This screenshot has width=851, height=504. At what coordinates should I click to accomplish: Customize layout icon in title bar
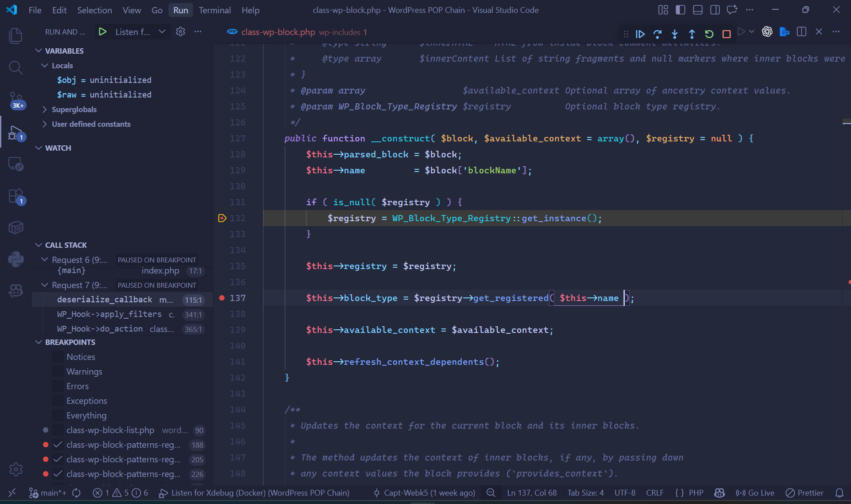click(663, 10)
